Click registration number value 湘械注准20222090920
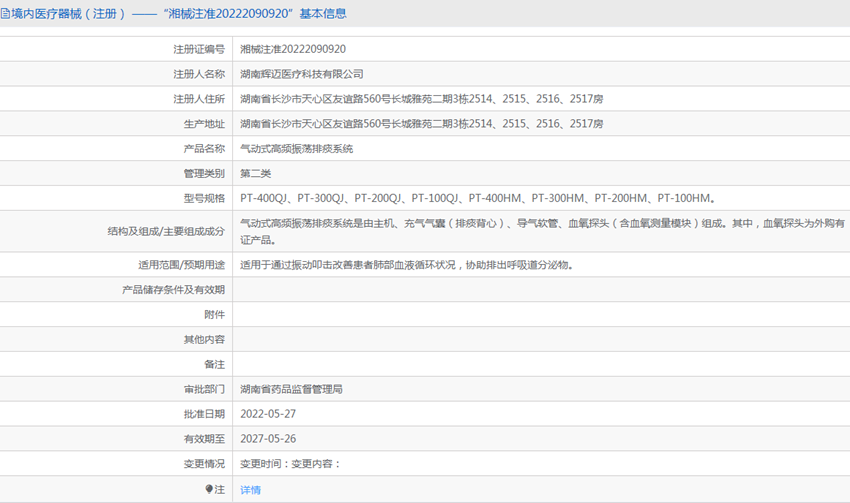The width and height of the screenshot is (850, 503). click(293, 49)
